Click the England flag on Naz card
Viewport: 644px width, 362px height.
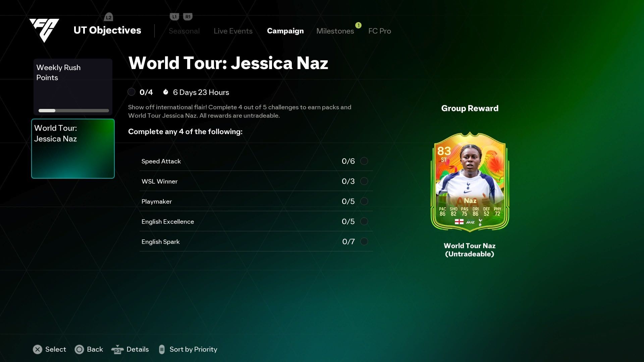459,222
